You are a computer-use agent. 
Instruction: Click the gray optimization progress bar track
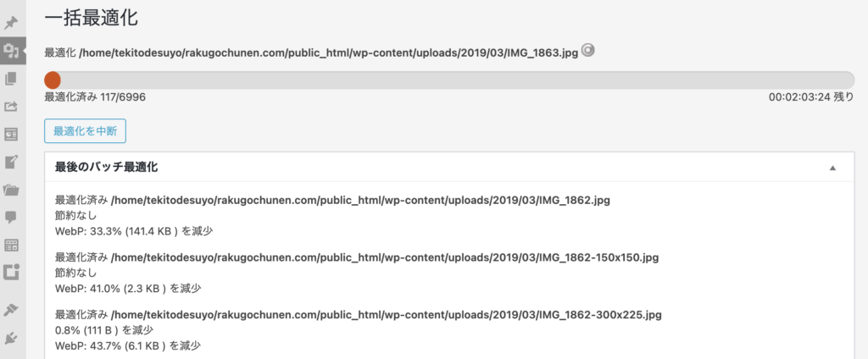[x=449, y=80]
